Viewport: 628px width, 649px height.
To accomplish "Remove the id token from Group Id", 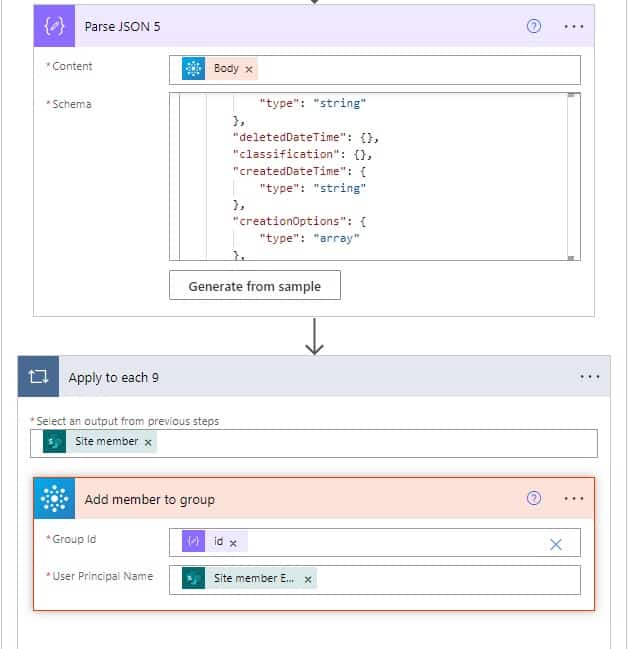I will (233, 543).
